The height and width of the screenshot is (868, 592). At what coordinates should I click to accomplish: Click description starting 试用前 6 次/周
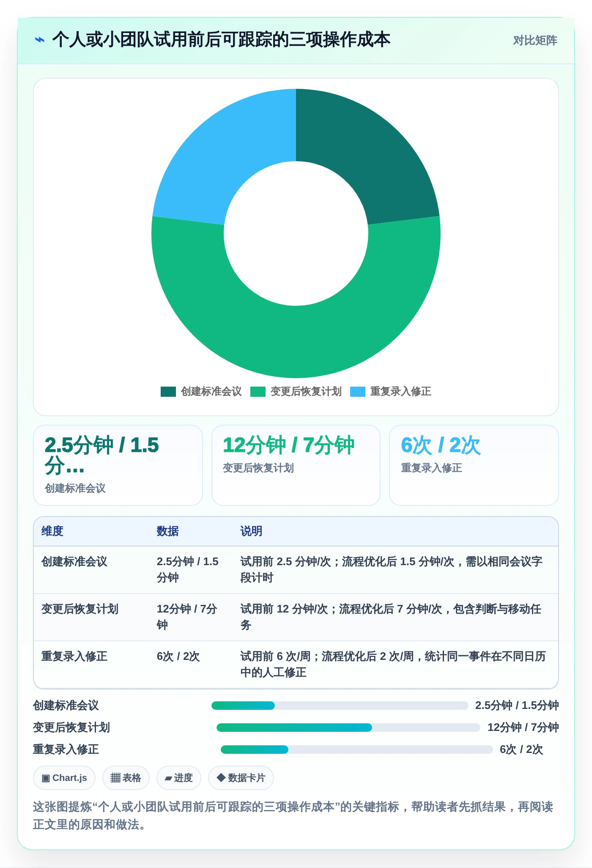click(x=393, y=665)
